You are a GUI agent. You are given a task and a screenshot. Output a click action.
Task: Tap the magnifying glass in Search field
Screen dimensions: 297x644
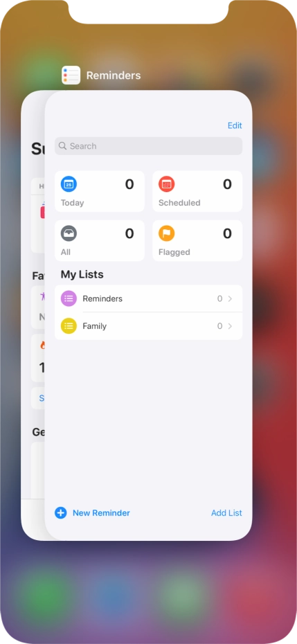click(x=62, y=146)
